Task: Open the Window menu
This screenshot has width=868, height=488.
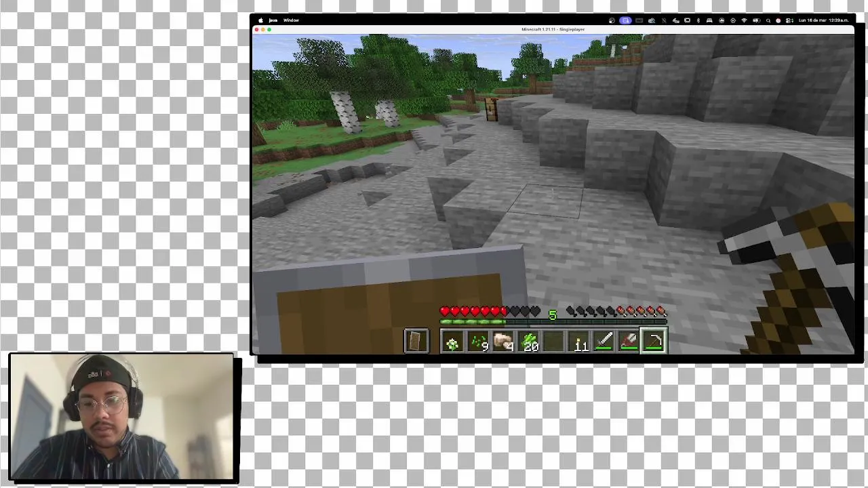Action: [291, 20]
